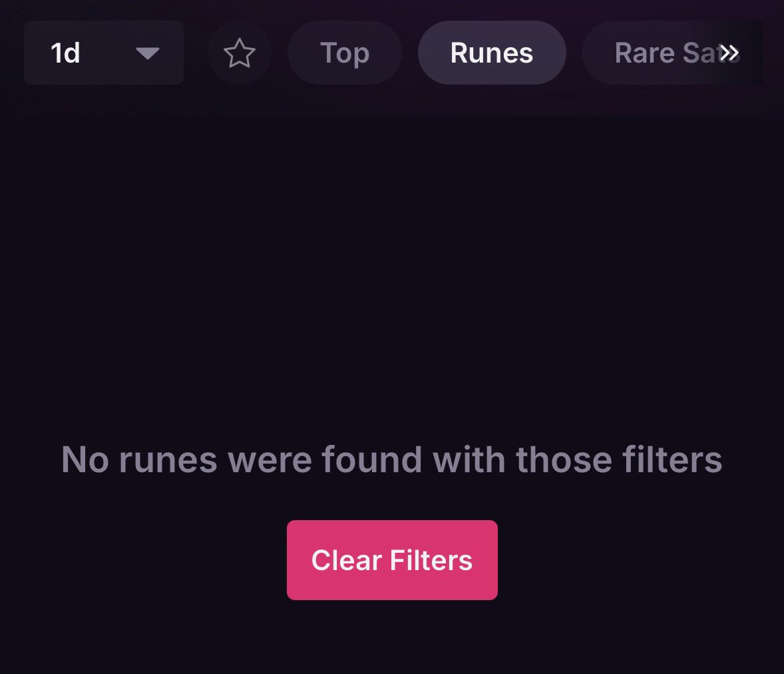Click the "No runes were found" message
Viewport: 784px width, 674px height.
391,460
